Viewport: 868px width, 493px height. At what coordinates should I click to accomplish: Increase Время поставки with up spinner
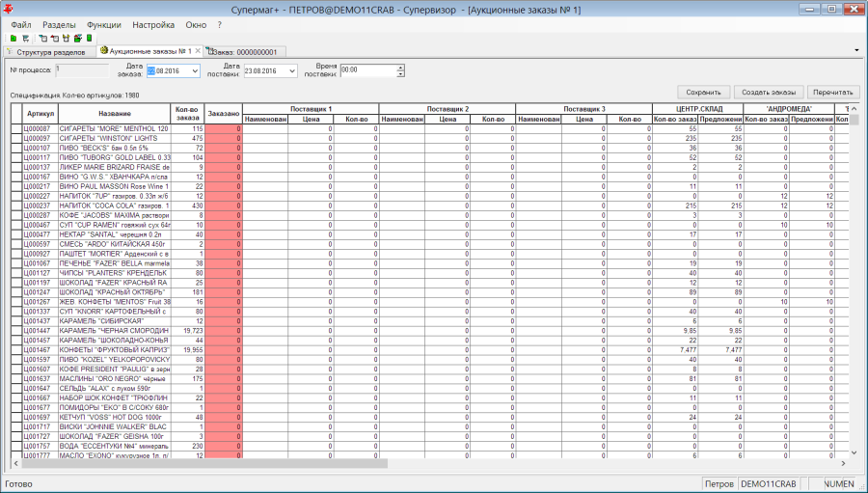401,68
